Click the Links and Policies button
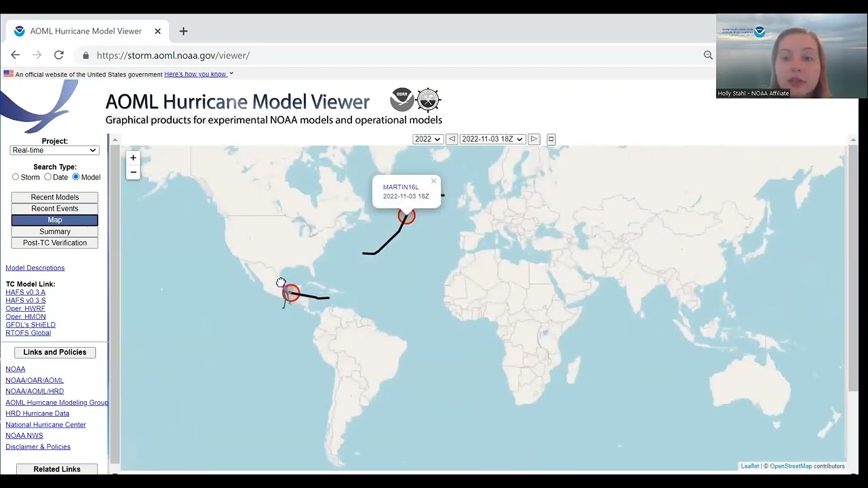 (55, 352)
